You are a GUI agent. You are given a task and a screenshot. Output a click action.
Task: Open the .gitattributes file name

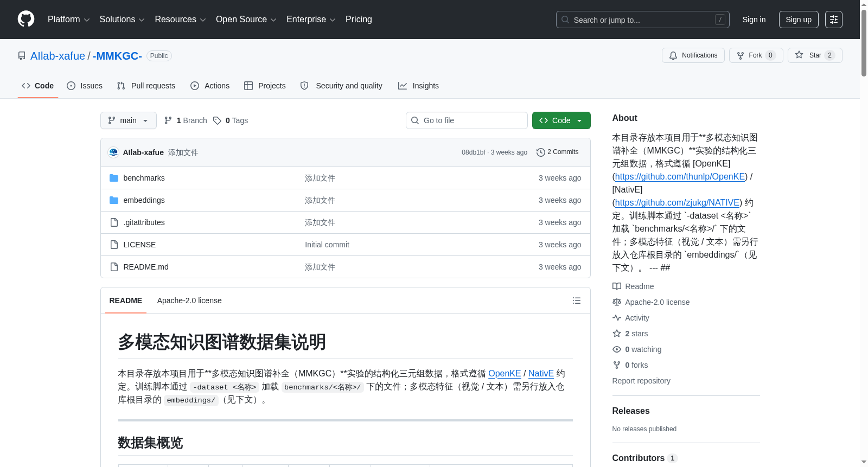144,222
